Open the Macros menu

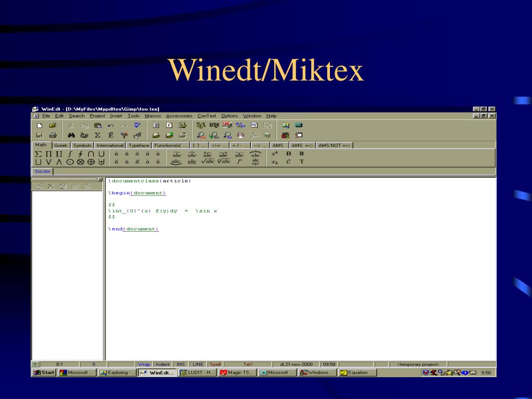click(153, 116)
